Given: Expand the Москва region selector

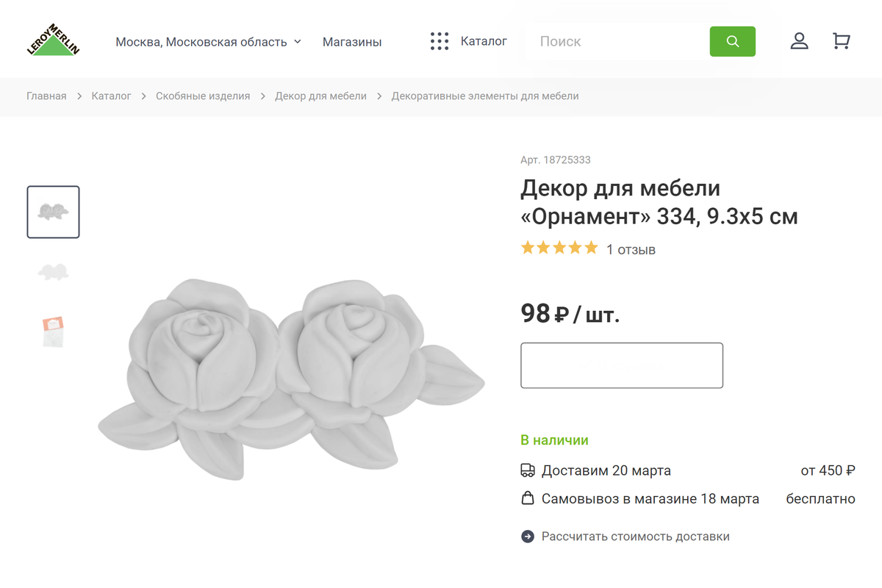Looking at the screenshot, I should click(x=208, y=42).
